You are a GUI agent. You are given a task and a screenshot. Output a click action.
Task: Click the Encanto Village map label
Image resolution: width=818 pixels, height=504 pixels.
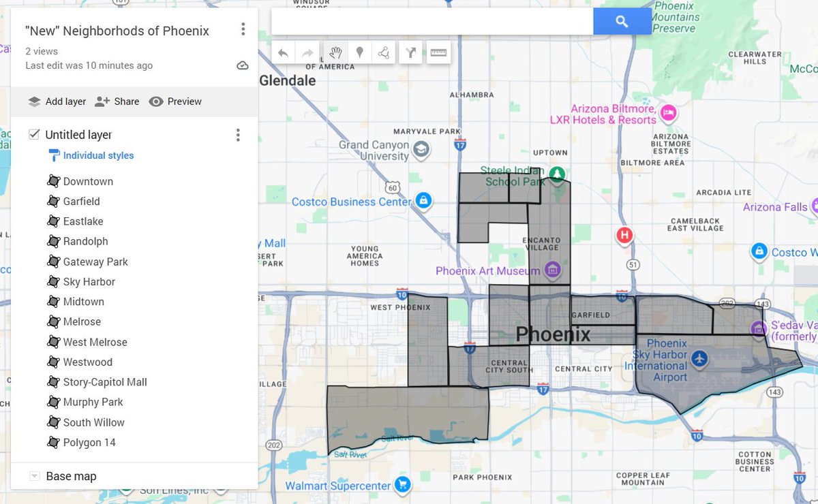[x=541, y=244]
